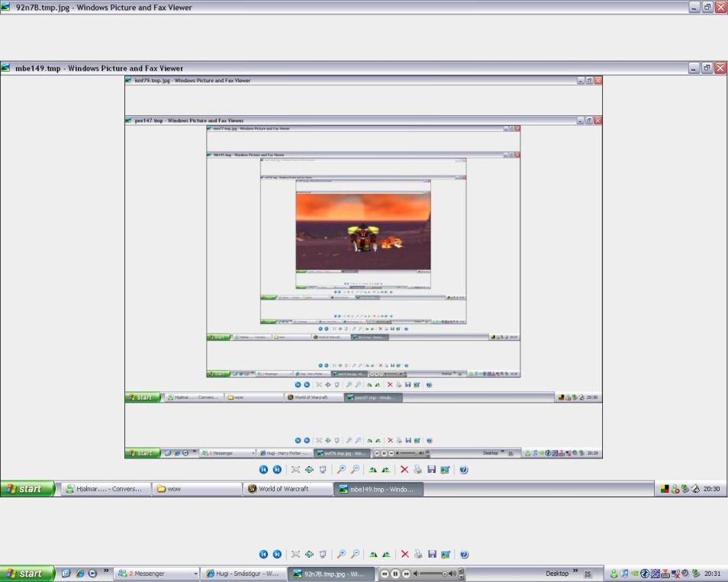Click the green Messenger person tray icon
Viewport: 728px width, 582px height.
coord(614,574)
